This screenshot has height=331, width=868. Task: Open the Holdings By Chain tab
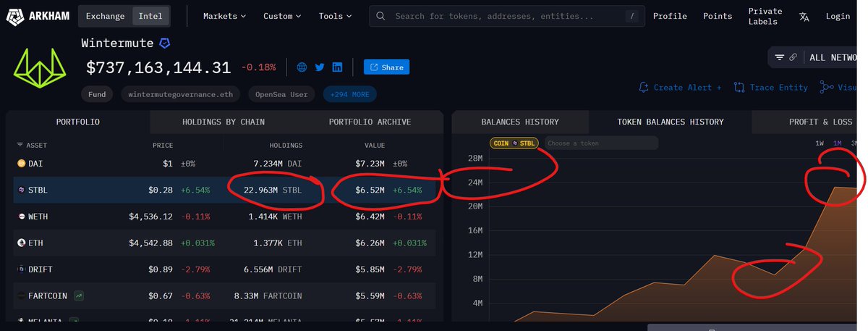coord(224,122)
